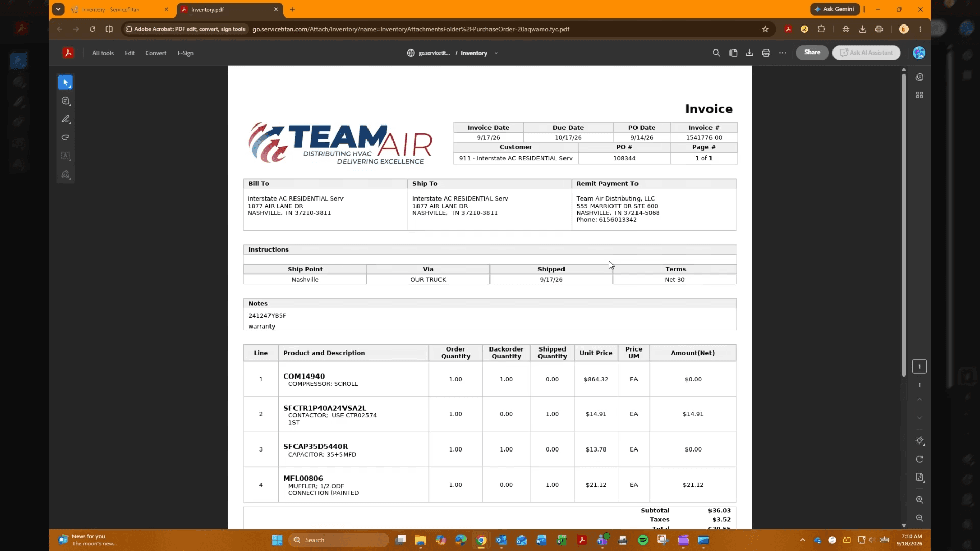Open Chrome downloads icon in browser toolbar
980x551 pixels.
click(862, 29)
